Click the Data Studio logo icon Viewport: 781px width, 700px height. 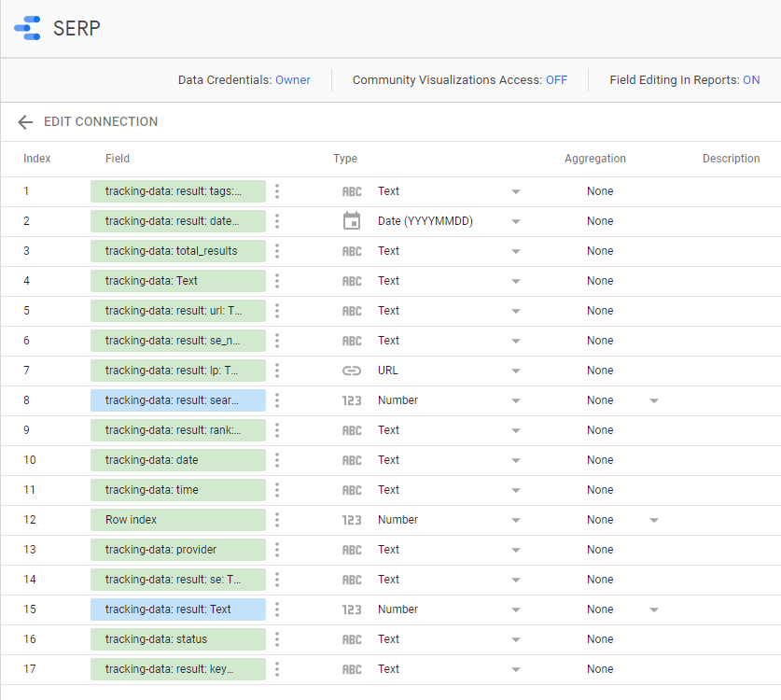[x=27, y=28]
